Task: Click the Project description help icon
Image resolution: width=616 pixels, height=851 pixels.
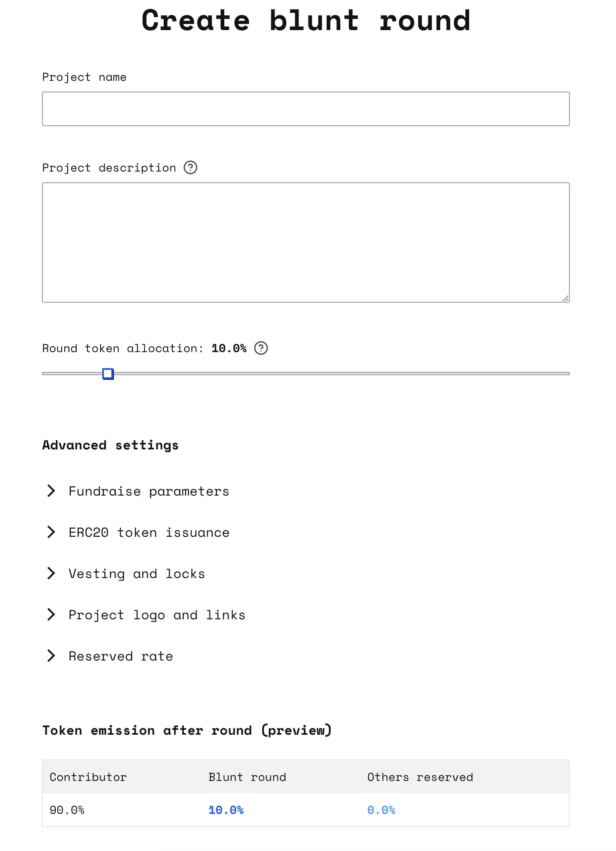Action: pyautogui.click(x=190, y=168)
